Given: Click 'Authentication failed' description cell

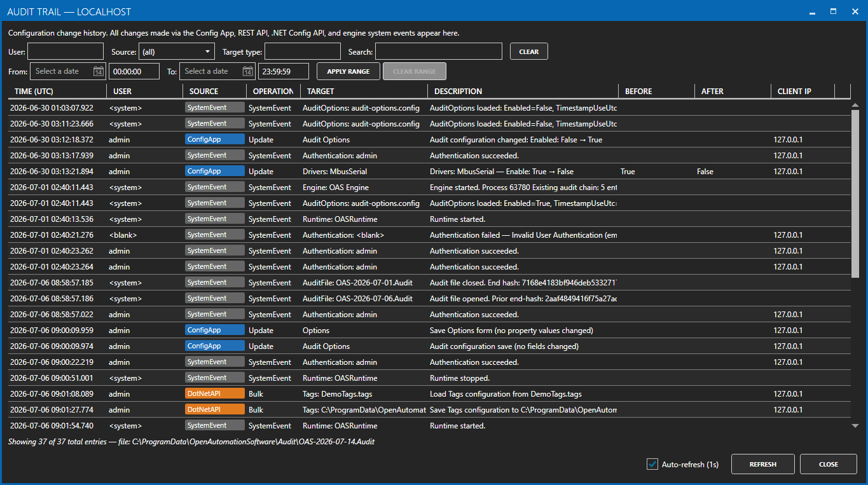Looking at the screenshot, I should point(523,235).
